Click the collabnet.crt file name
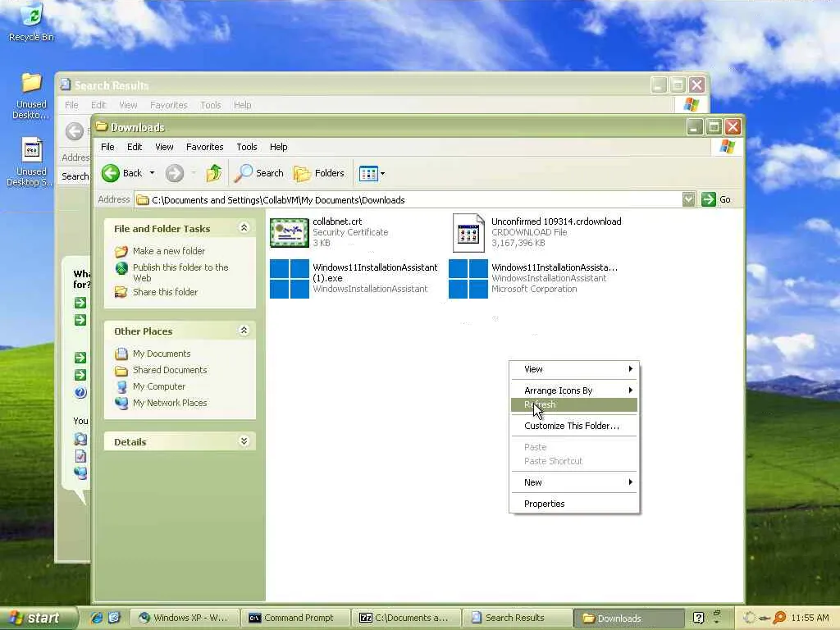 click(x=337, y=221)
